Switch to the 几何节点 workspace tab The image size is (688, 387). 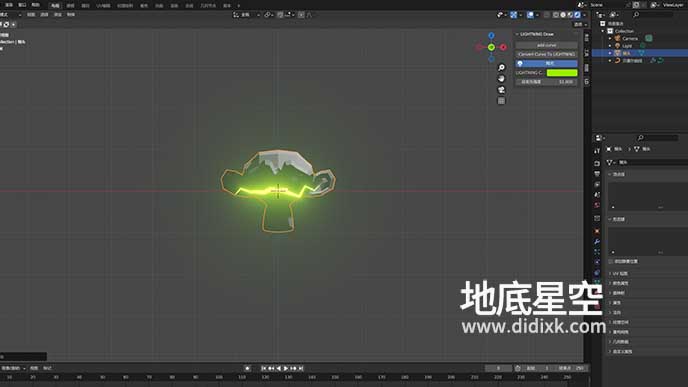208,6
